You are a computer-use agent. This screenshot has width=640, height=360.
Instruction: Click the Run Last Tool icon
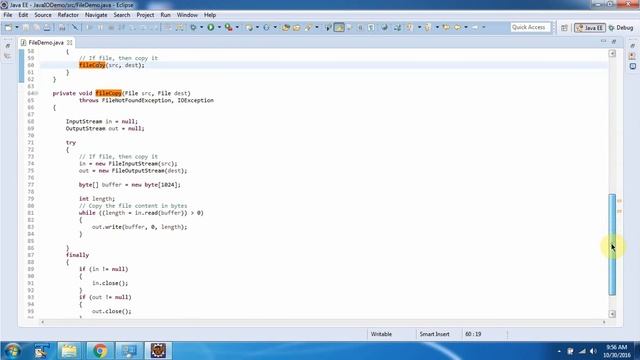tap(229, 27)
